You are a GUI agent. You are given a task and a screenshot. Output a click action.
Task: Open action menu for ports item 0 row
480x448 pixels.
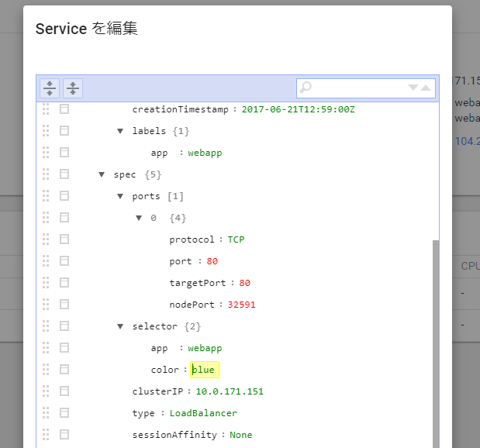pos(64,218)
